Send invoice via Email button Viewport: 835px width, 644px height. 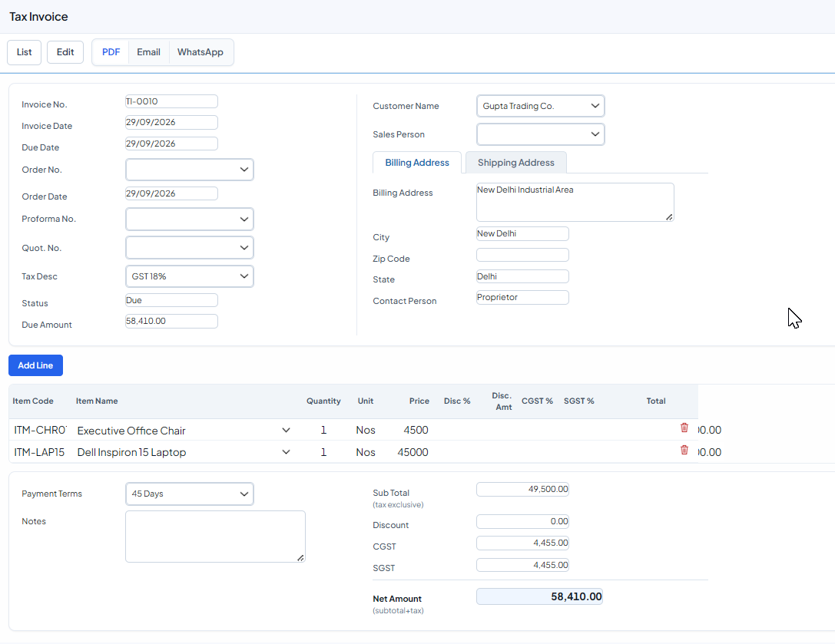pos(148,52)
